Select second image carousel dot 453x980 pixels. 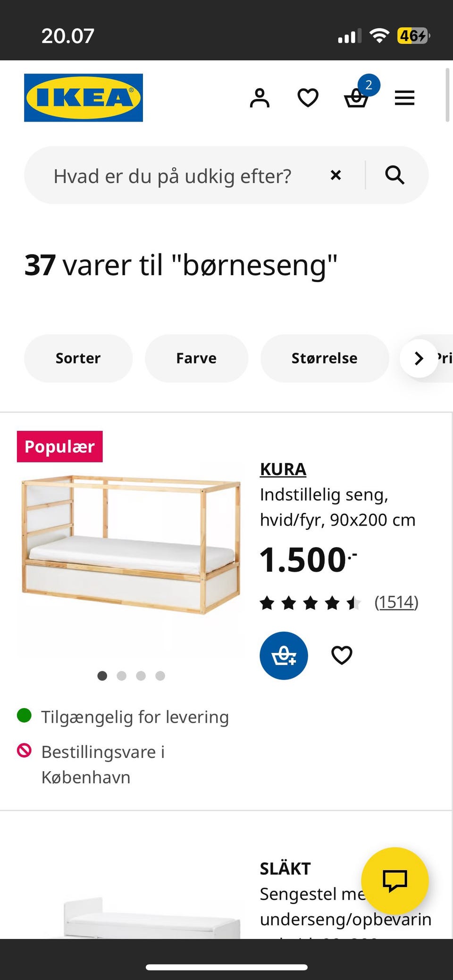click(x=121, y=676)
